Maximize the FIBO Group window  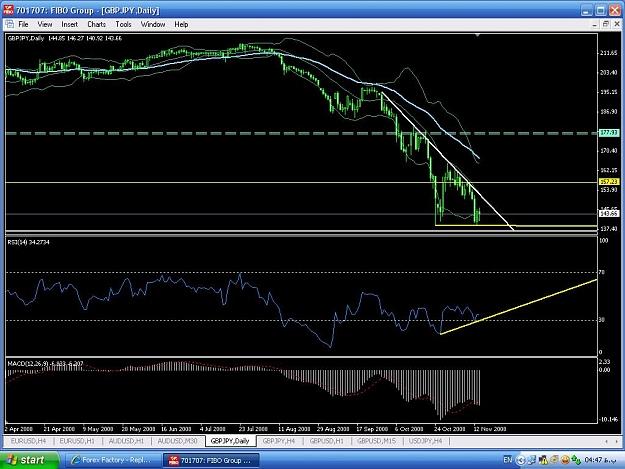(600, 10)
